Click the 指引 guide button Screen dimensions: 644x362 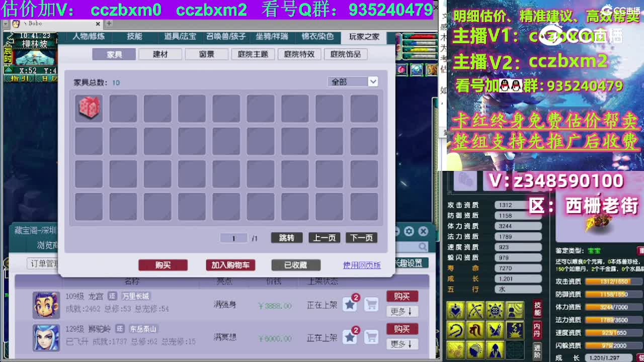[x=20, y=78]
